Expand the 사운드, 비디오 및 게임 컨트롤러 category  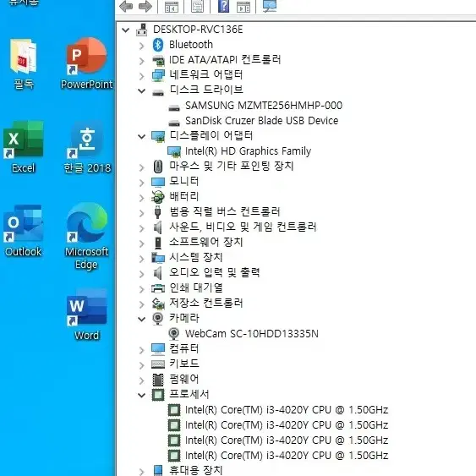click(141, 228)
